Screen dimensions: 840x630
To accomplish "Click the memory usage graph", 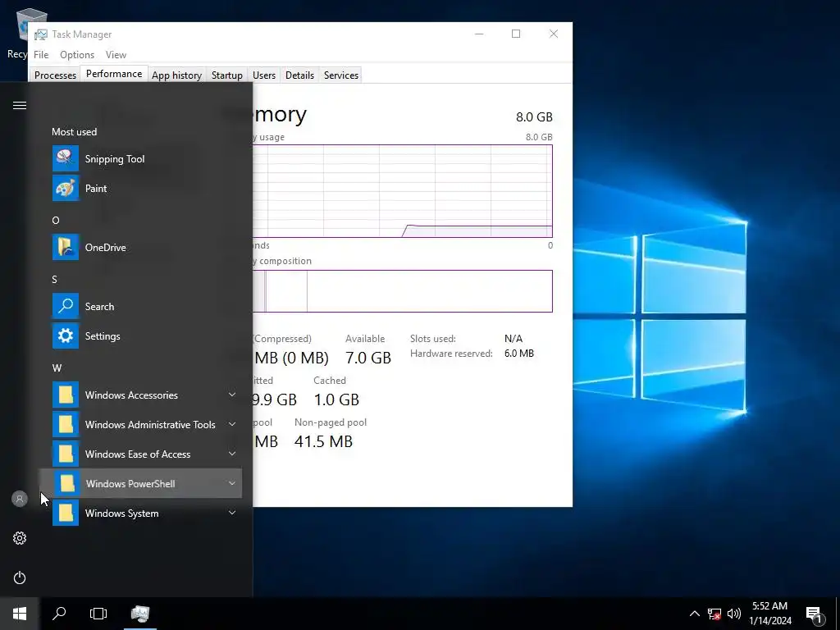I will [402, 190].
